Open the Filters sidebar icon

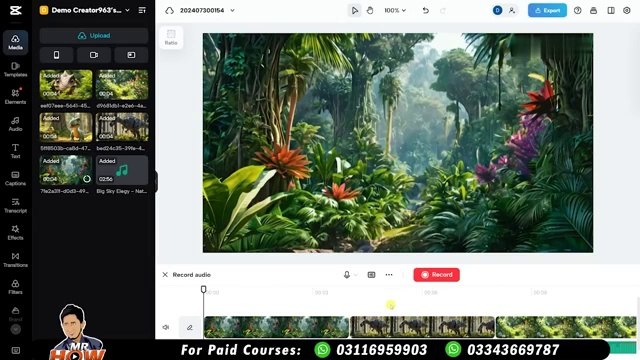[x=16, y=287]
